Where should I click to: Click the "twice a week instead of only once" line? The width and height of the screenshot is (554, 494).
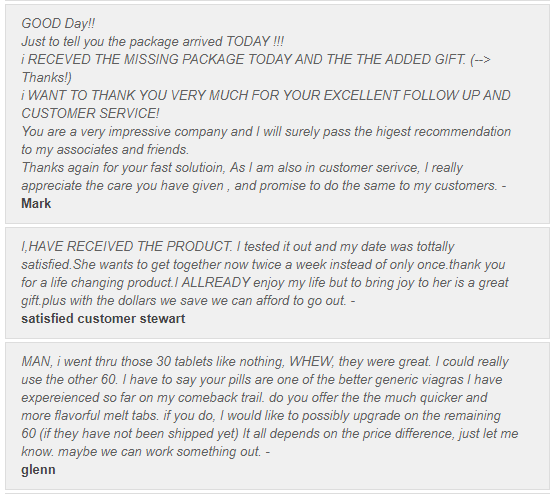tap(263, 264)
